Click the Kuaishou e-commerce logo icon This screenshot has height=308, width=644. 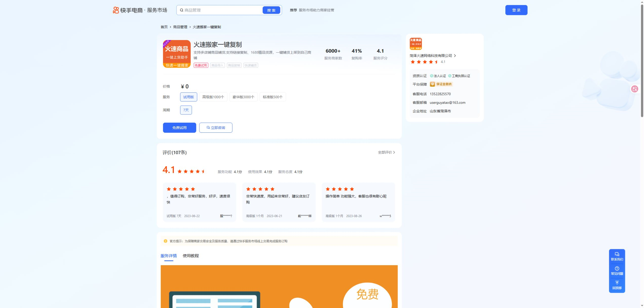pyautogui.click(x=116, y=10)
